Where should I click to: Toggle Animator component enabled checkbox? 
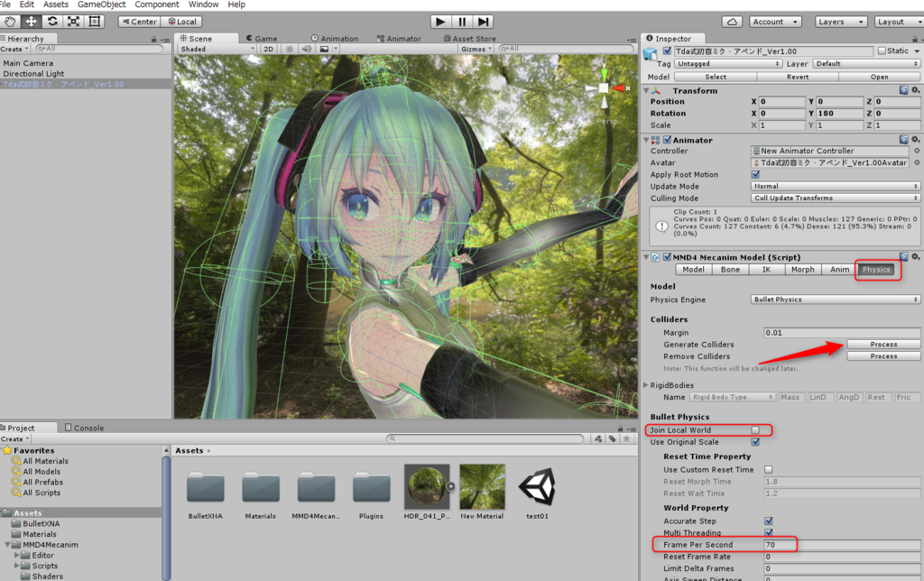667,140
